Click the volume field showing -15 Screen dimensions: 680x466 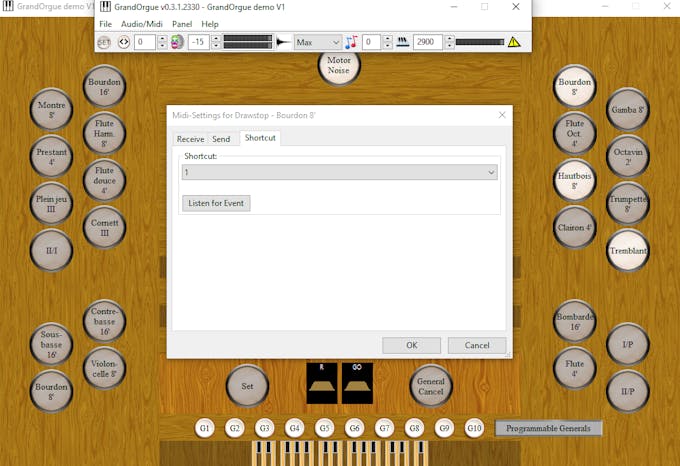199,42
